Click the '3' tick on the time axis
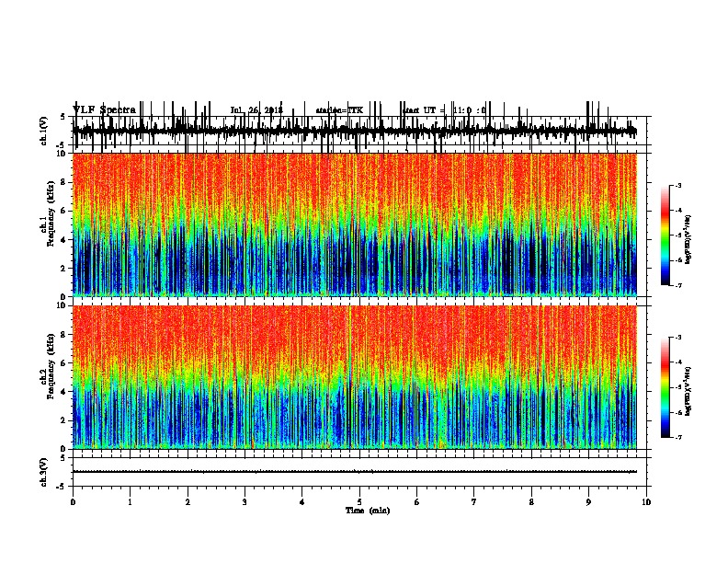Viewport: 728px width, 563px height. point(245,501)
